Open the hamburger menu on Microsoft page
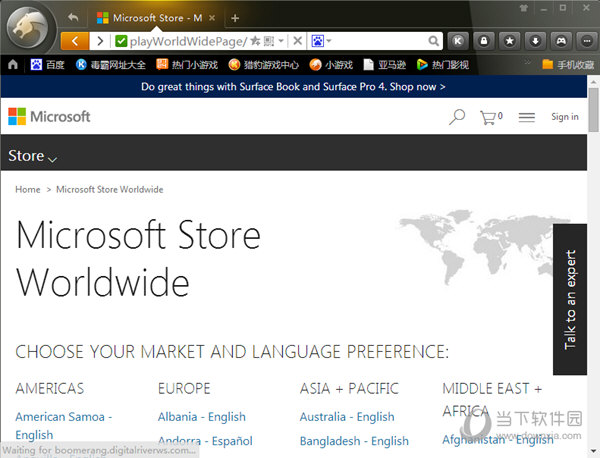 click(526, 117)
